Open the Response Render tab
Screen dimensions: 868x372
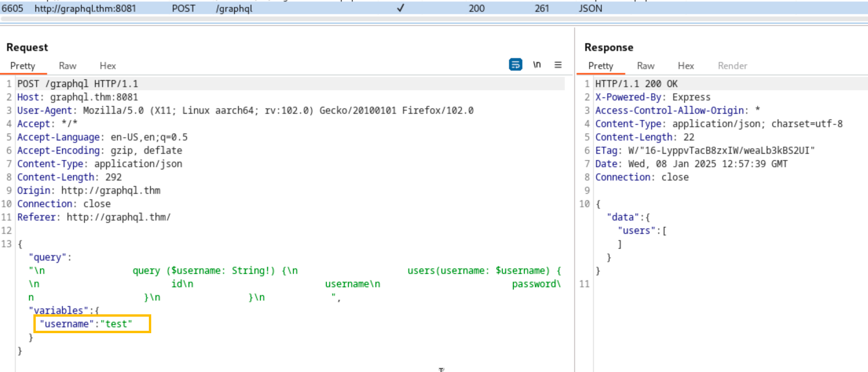[732, 66]
